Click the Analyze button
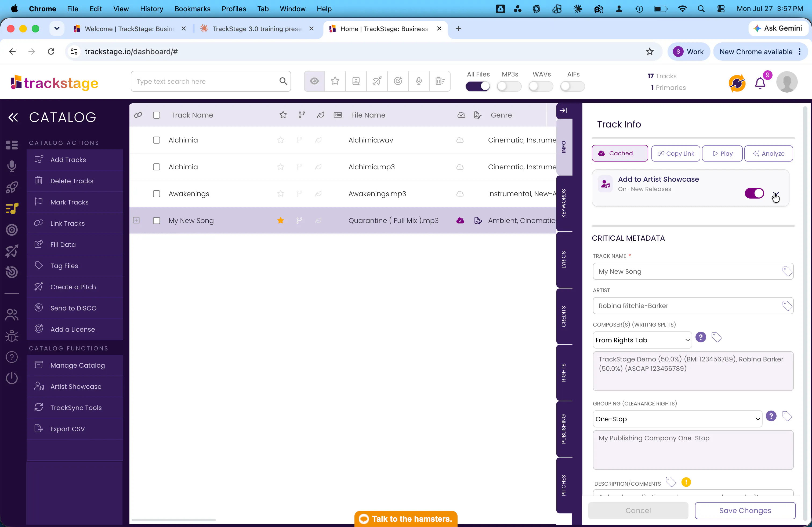Screen dimensions: 812x527 coord(768,153)
